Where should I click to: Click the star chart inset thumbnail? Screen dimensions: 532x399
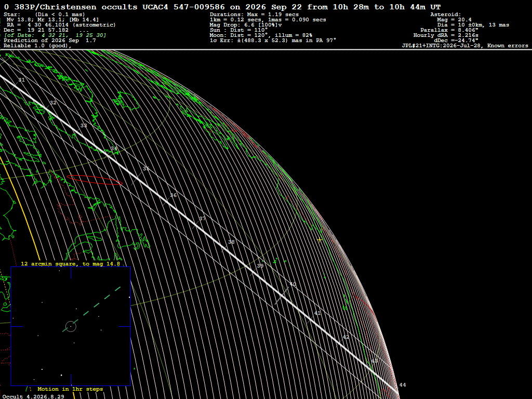71,326
